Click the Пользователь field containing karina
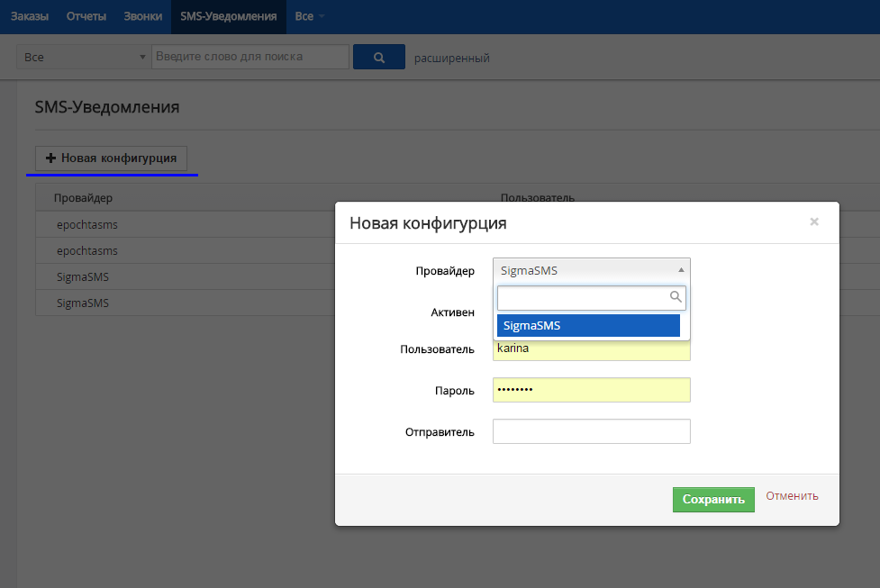Screen dimensions: 880x588 point(592,349)
